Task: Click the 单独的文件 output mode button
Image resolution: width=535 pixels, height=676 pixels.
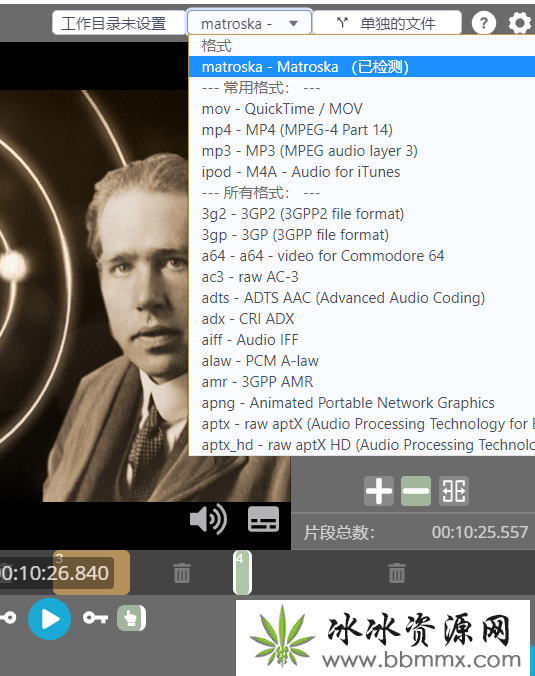Action: [387, 23]
